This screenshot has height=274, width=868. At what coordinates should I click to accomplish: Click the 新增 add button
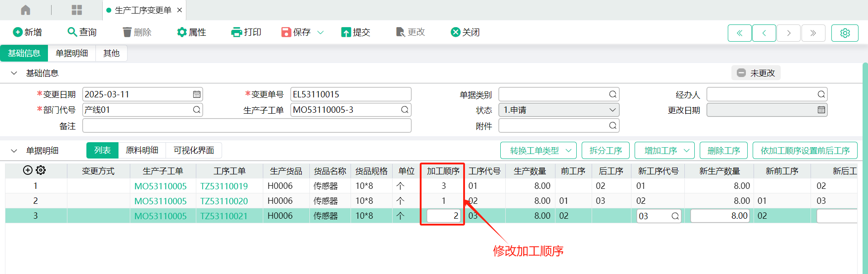pyautogui.click(x=28, y=32)
